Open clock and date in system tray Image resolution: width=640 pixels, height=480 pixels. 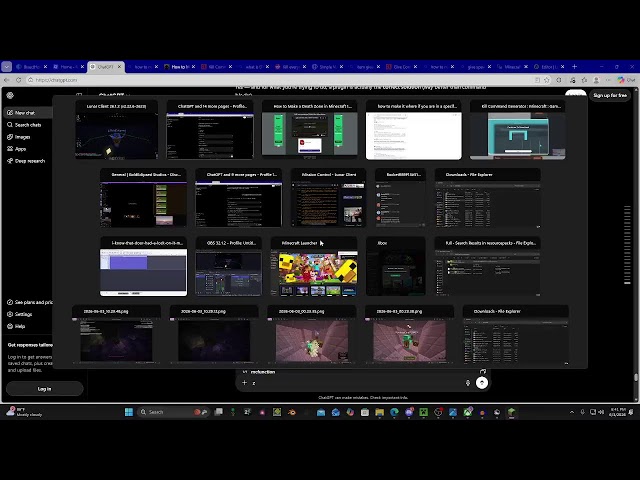coord(617,412)
